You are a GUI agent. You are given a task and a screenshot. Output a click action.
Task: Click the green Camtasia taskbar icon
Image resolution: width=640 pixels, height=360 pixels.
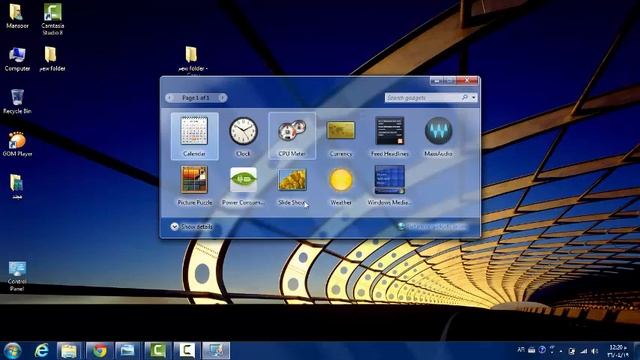click(x=158, y=351)
